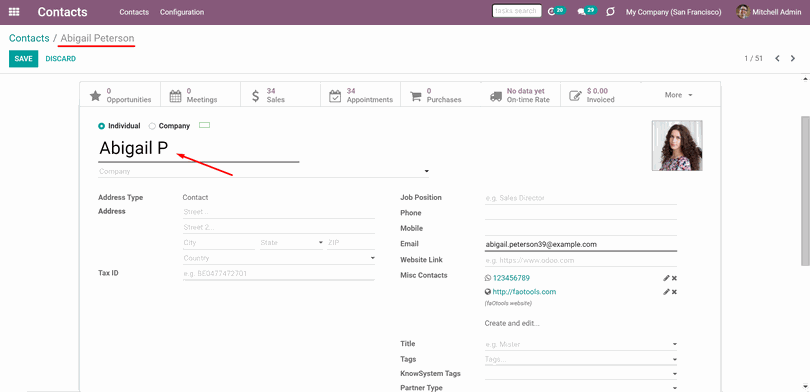Click the Meetings calendar icon
This screenshot has width=810, height=392.
click(x=176, y=96)
